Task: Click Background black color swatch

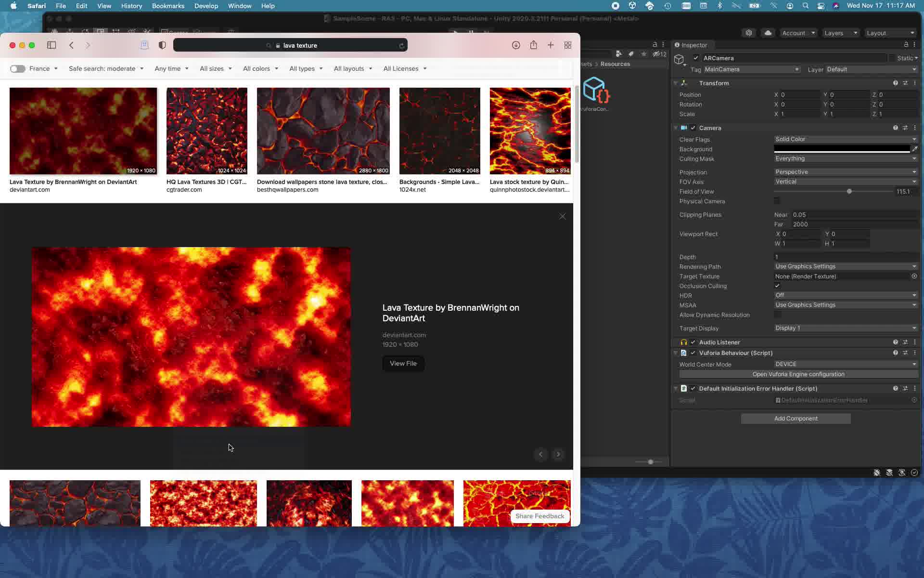Action: click(x=842, y=149)
